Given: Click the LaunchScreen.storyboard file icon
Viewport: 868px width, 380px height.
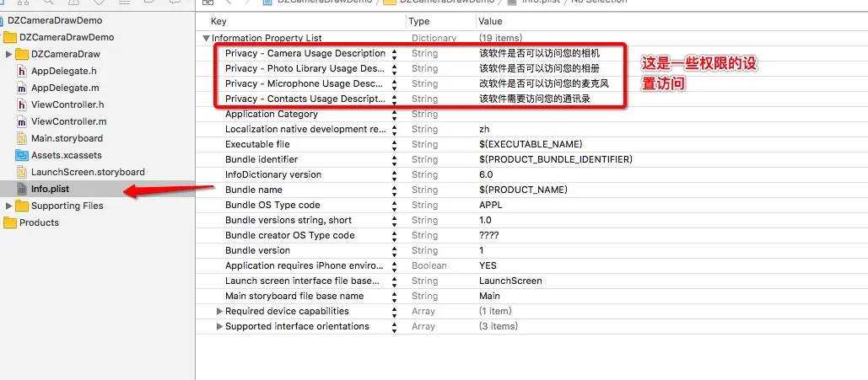Looking at the screenshot, I should 22,172.
